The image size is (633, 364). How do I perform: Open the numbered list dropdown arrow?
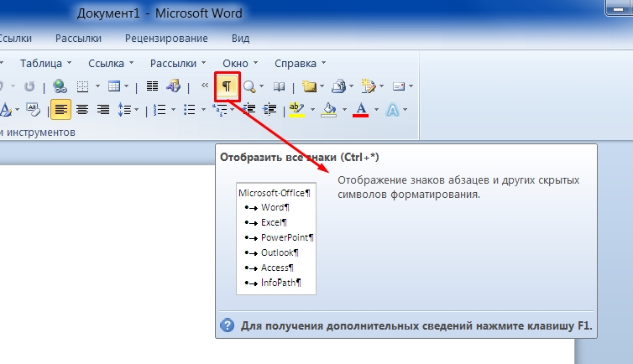click(x=174, y=110)
